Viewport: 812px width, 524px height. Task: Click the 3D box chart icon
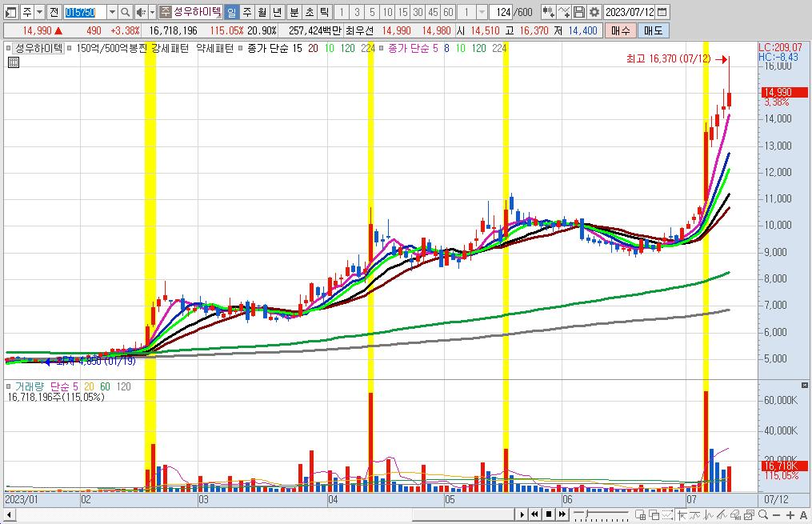[x=736, y=515]
